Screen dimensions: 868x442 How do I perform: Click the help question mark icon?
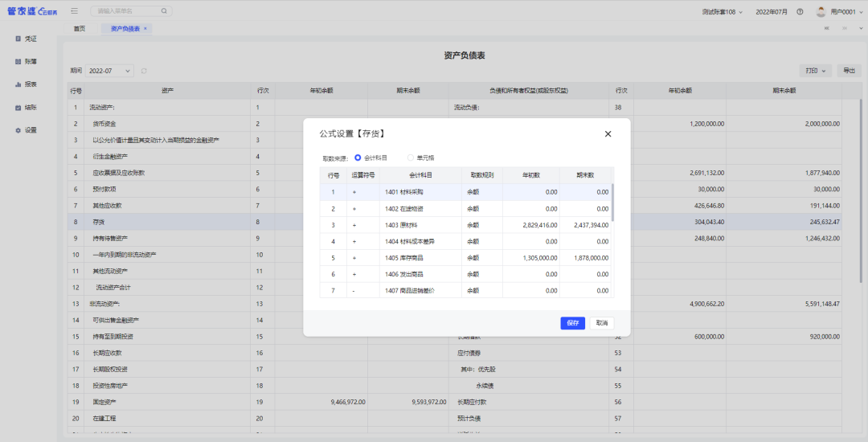point(800,12)
